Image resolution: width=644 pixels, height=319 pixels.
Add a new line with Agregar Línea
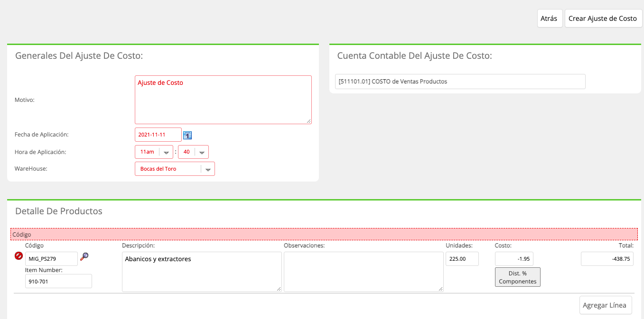pos(606,305)
